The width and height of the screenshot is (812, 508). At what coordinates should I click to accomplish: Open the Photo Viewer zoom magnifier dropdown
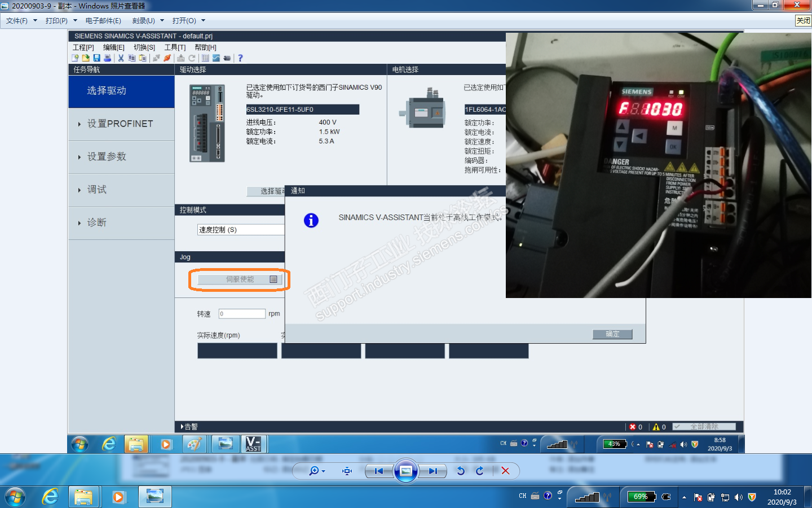[317, 471]
